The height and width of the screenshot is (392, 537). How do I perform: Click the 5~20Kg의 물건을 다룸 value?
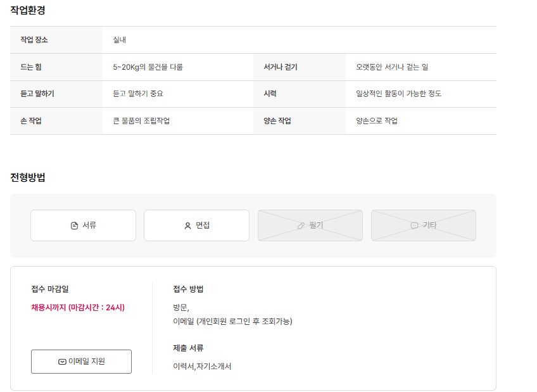tap(148, 67)
